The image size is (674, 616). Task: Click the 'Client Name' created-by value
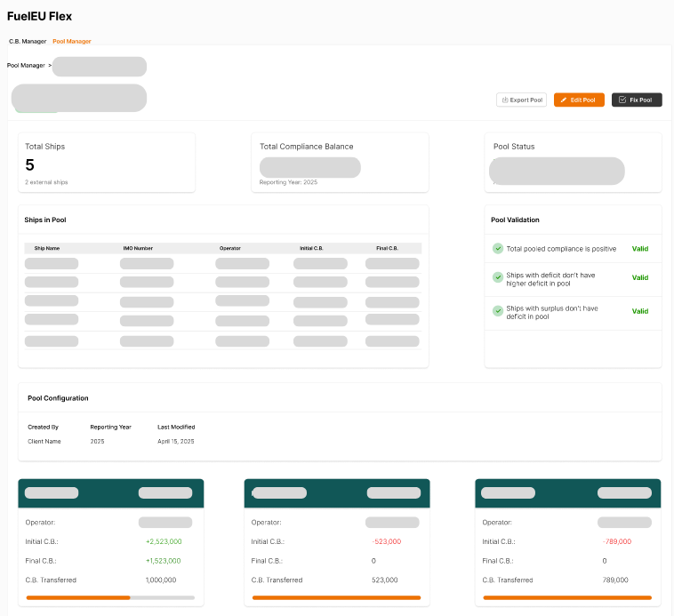[44, 441]
